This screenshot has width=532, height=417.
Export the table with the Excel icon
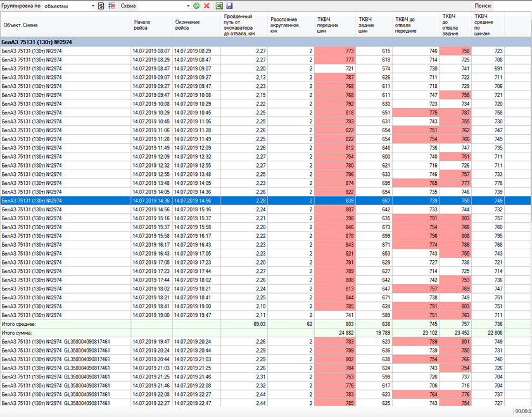(x=219, y=6)
